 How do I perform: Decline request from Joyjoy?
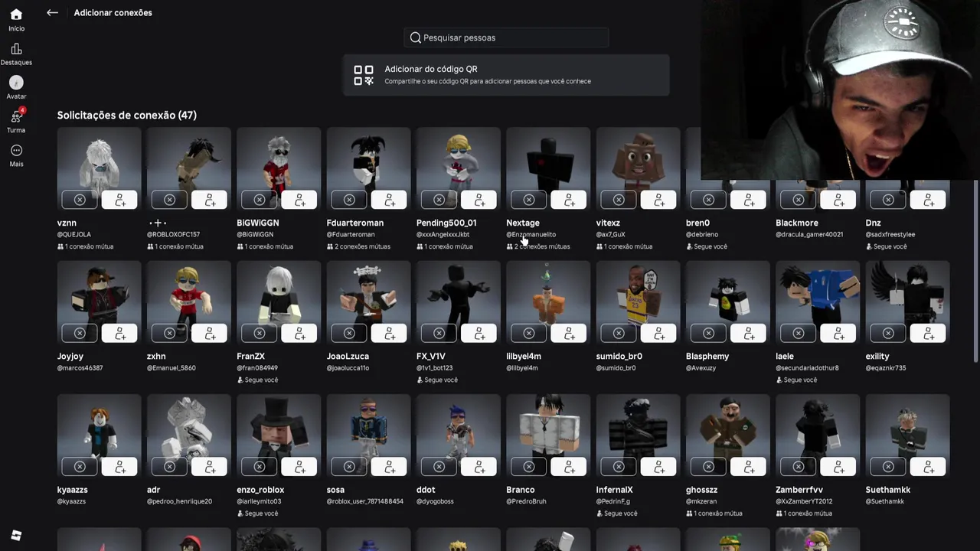coord(80,333)
